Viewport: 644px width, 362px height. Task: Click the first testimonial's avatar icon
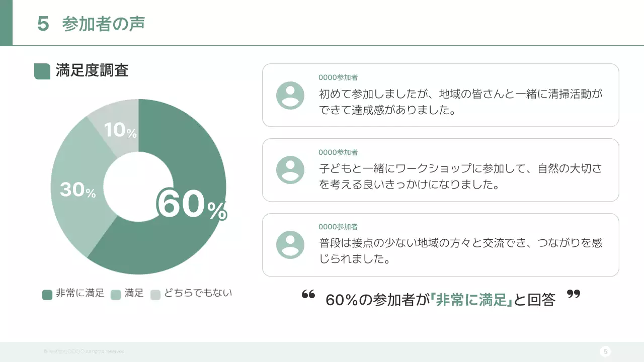(x=290, y=96)
